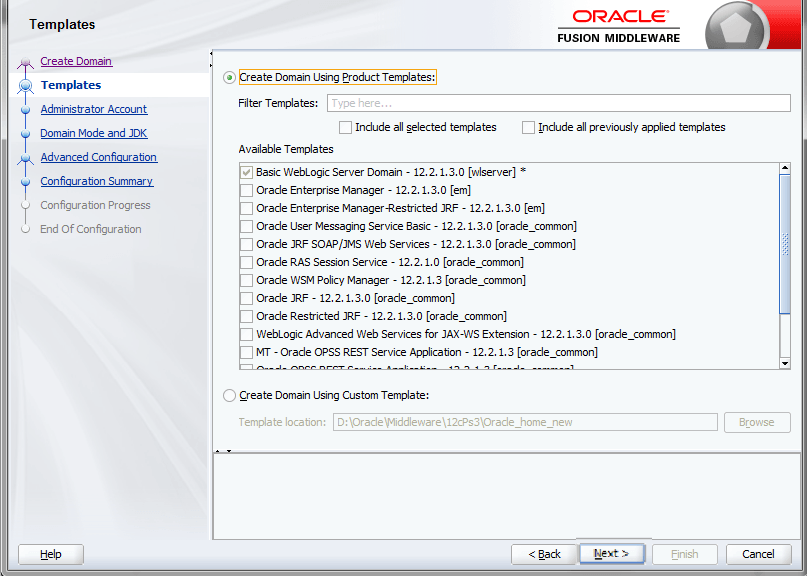
Task: Click the Available Templates label
Action: tap(286, 149)
